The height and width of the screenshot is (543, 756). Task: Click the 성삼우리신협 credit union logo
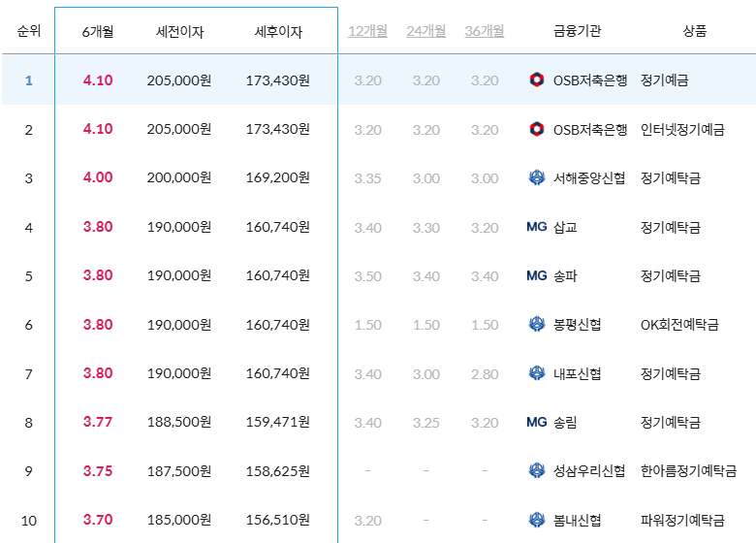point(537,470)
